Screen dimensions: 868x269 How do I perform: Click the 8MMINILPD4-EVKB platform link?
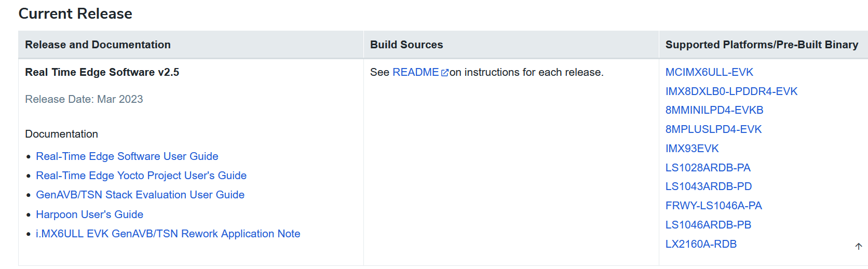pos(714,110)
